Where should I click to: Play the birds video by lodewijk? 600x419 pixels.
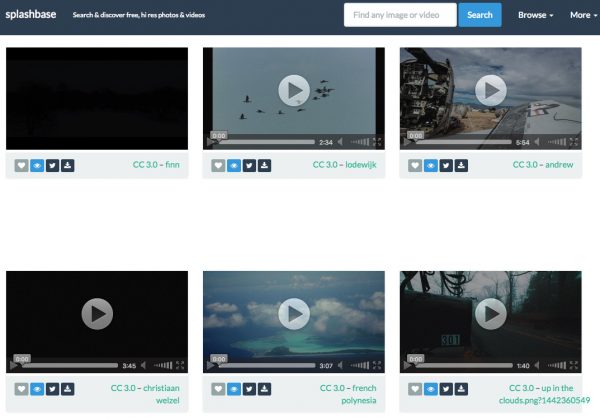pos(293,91)
